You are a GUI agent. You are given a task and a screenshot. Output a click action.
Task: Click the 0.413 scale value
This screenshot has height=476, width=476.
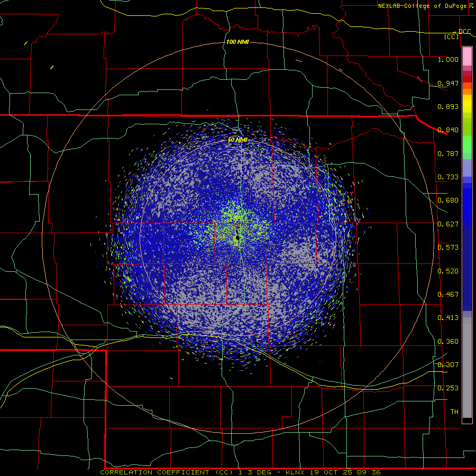[x=448, y=317]
